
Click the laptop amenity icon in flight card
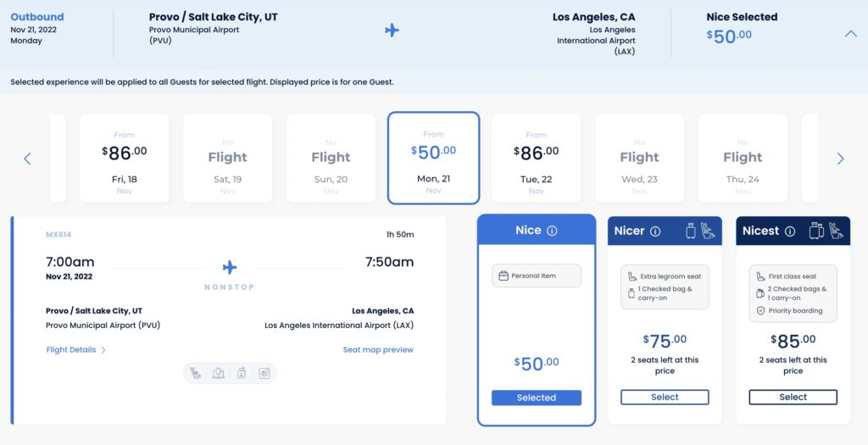coord(219,373)
